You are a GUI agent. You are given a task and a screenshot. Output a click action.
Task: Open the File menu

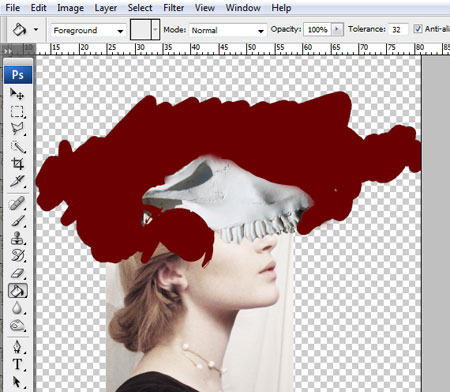13,8
